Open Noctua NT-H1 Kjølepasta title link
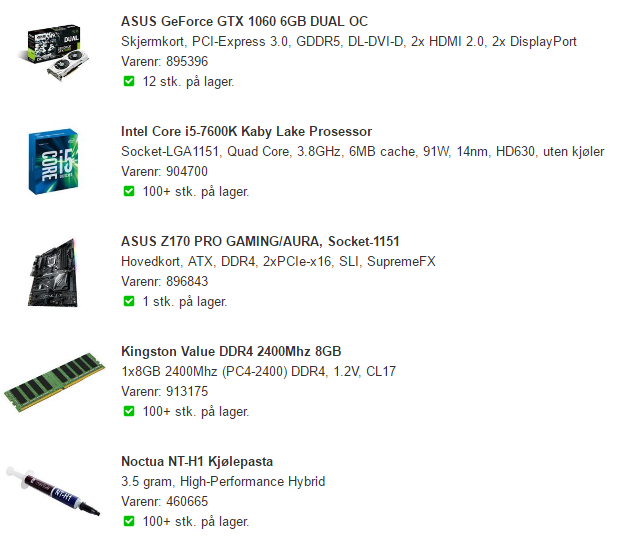 click(x=197, y=461)
